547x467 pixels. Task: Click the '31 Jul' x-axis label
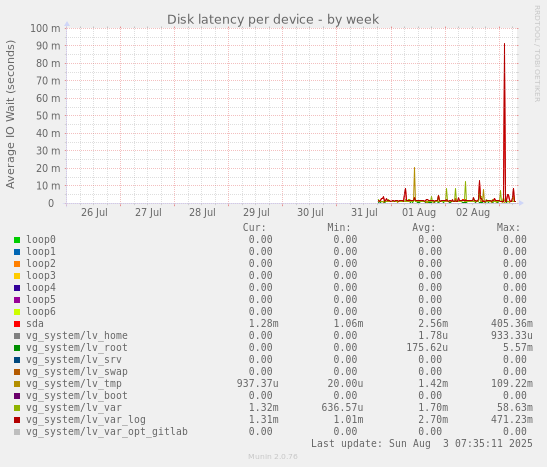click(x=365, y=212)
